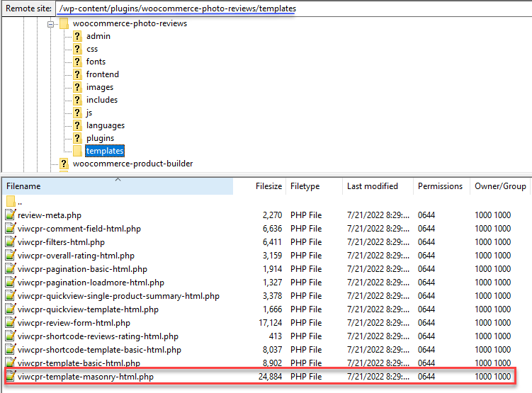Screen dimensions: 532x393
Task: Click the viwcpr-filters-html.php file icon
Action: click(11, 241)
